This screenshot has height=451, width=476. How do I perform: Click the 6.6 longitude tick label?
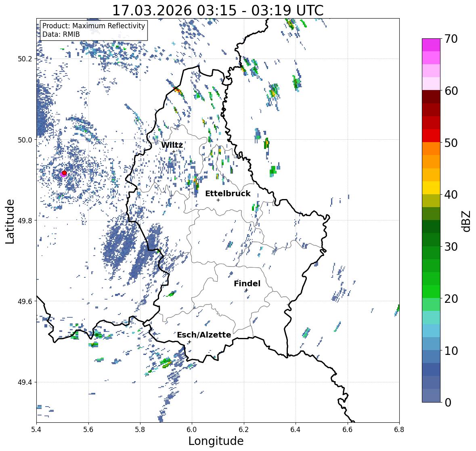(348, 430)
